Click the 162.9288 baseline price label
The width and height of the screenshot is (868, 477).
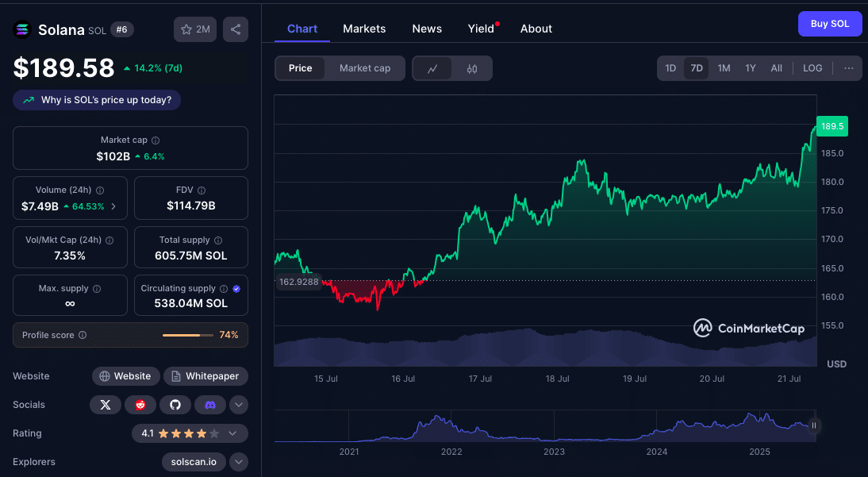coord(298,282)
